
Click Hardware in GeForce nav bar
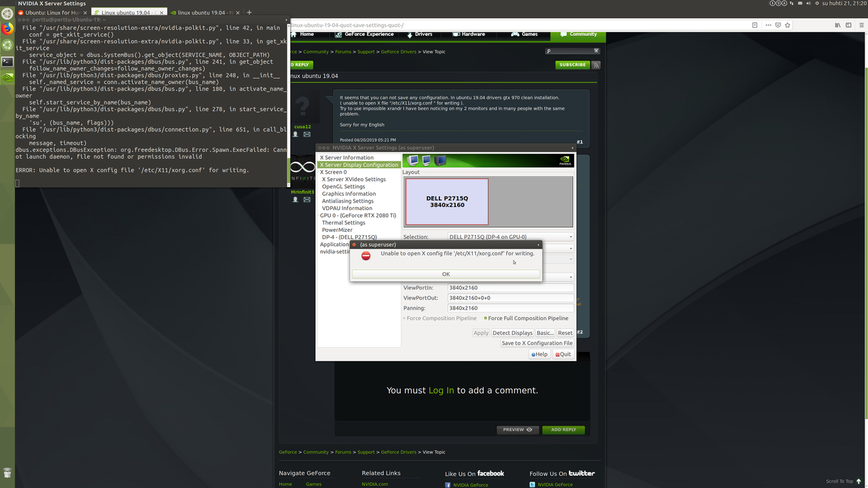tap(469, 34)
